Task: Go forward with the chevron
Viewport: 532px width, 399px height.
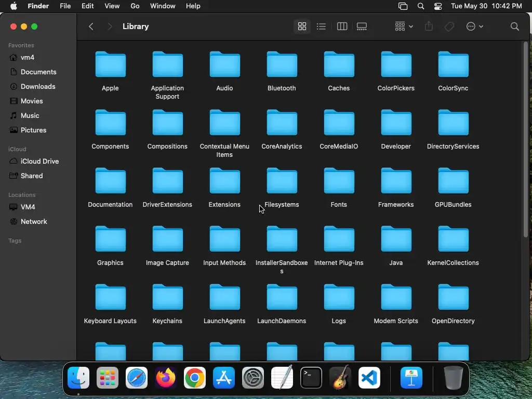Action: 109,26
